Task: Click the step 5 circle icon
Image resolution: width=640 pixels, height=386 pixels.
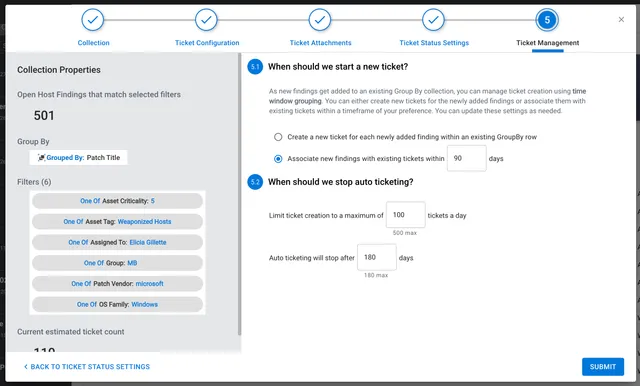Action: click(x=547, y=20)
